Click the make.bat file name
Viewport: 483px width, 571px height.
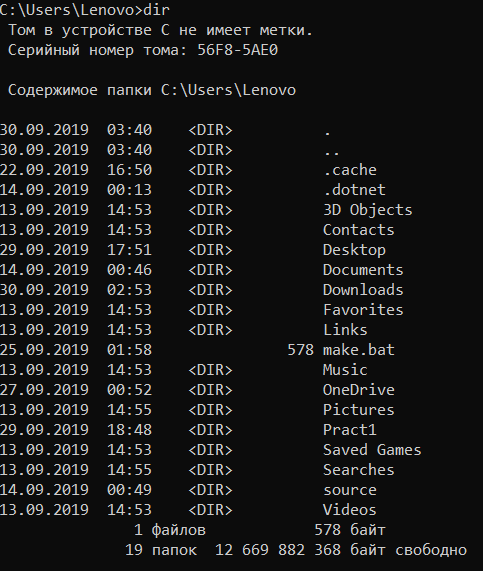358,350
